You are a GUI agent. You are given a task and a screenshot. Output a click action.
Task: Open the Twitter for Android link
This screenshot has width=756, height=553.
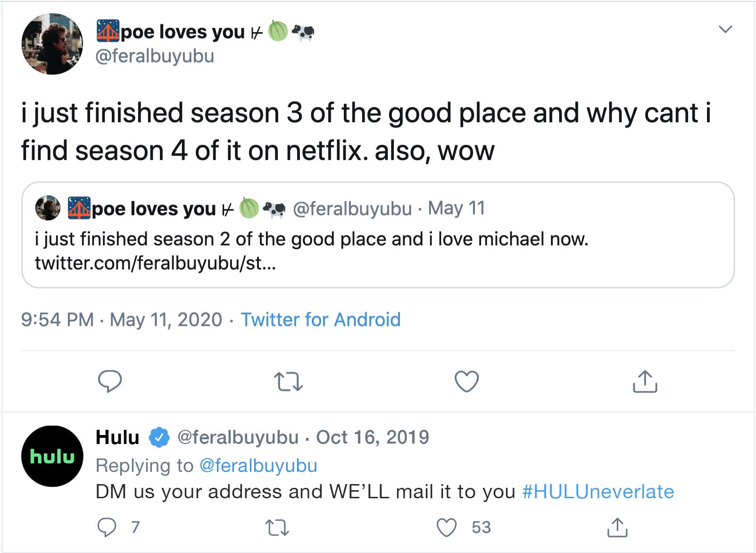click(x=320, y=319)
